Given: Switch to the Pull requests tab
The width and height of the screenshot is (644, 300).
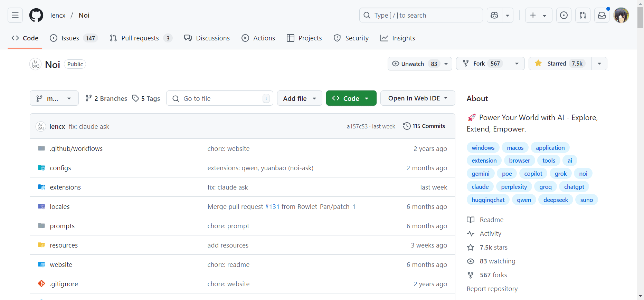Looking at the screenshot, I should tap(141, 38).
